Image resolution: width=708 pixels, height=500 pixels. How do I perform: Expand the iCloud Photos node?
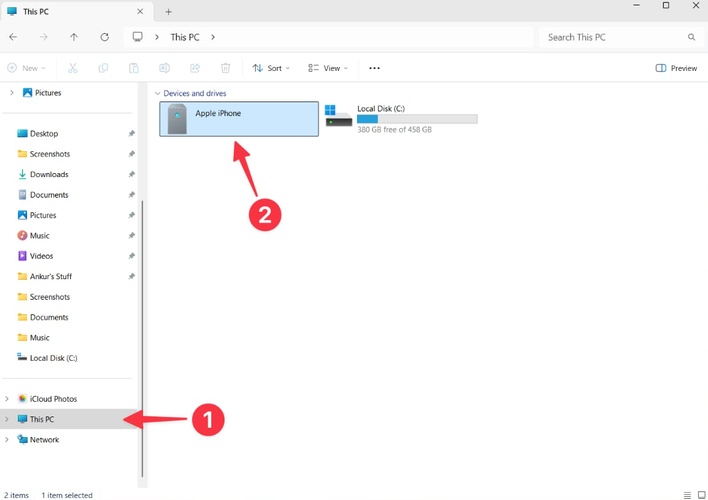(7, 399)
